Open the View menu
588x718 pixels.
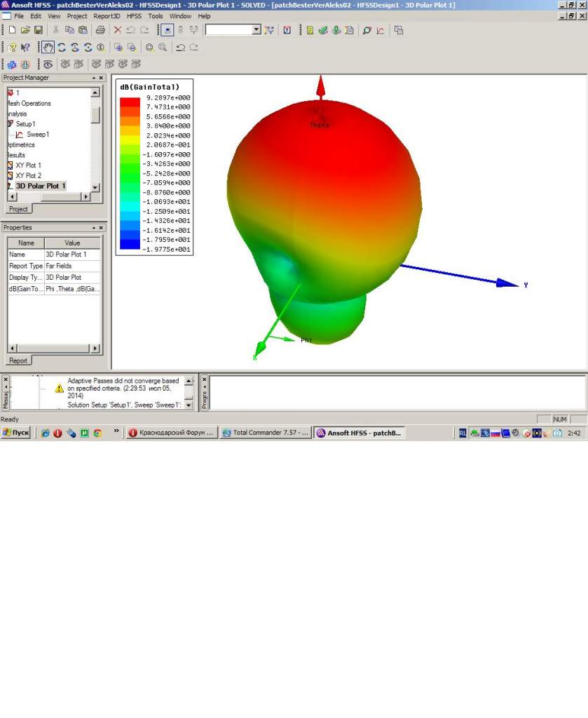coord(54,16)
